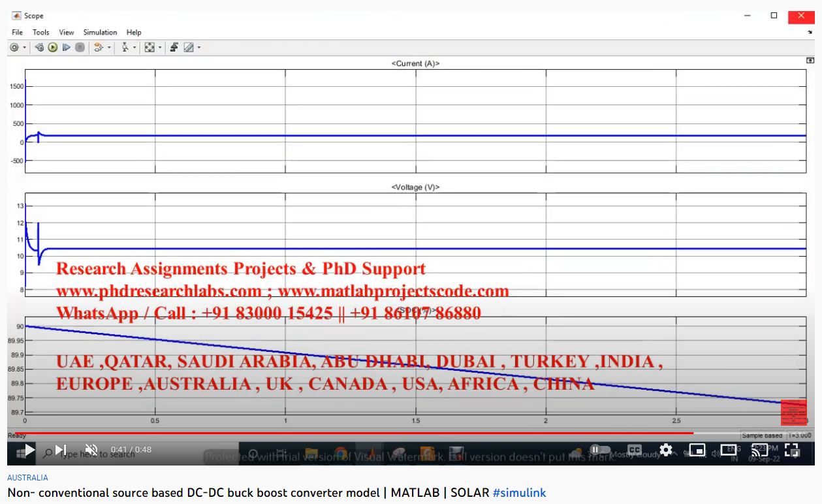Open the View menu
The image size is (822, 504).
coord(67,32)
